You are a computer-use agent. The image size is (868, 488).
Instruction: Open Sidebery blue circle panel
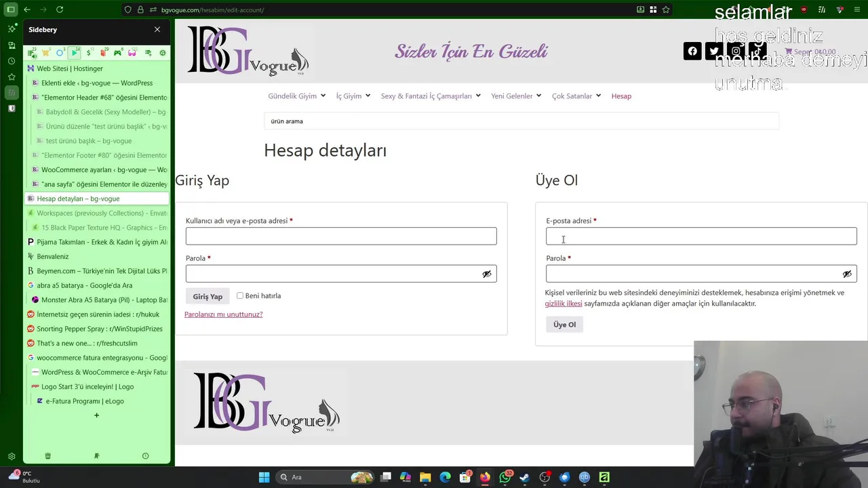[x=60, y=53]
